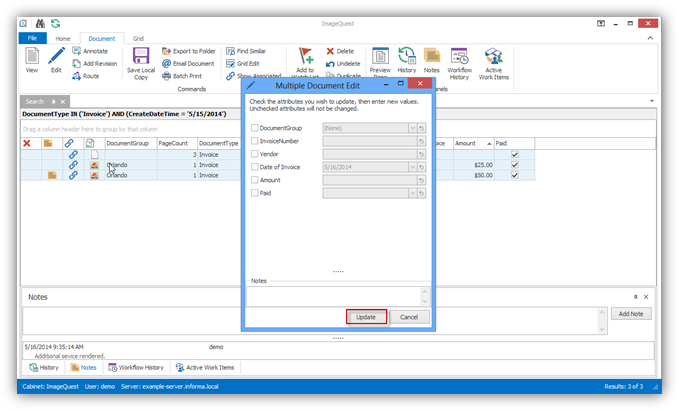This screenshot has width=679, height=411.
Task: Select the Document ribbon tab
Action: 102,39
